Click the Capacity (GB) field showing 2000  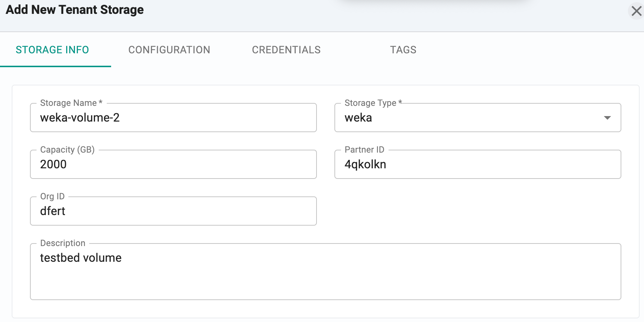tap(173, 164)
